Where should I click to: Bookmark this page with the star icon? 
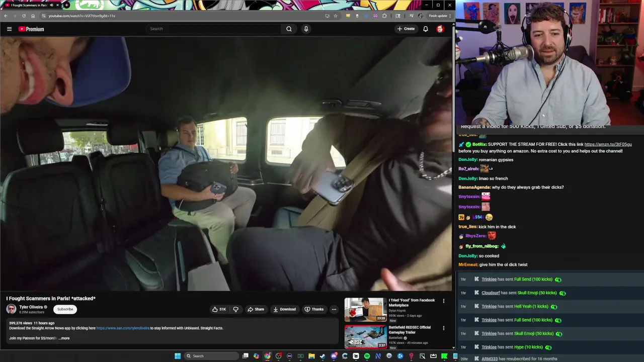(x=336, y=16)
